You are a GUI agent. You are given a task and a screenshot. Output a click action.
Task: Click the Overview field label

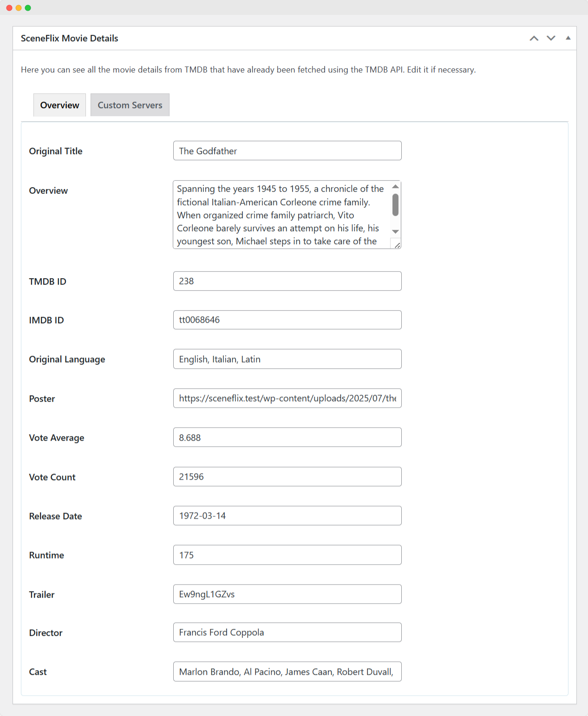coord(48,191)
